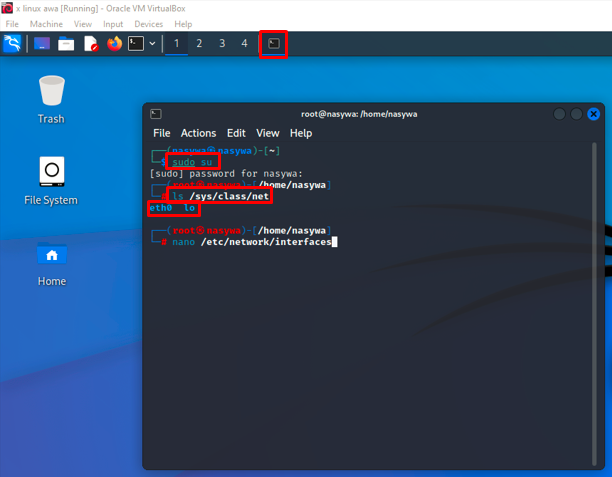This screenshot has width=612, height=477.
Task: Open VirtualBox Machine menu
Action: [x=46, y=24]
